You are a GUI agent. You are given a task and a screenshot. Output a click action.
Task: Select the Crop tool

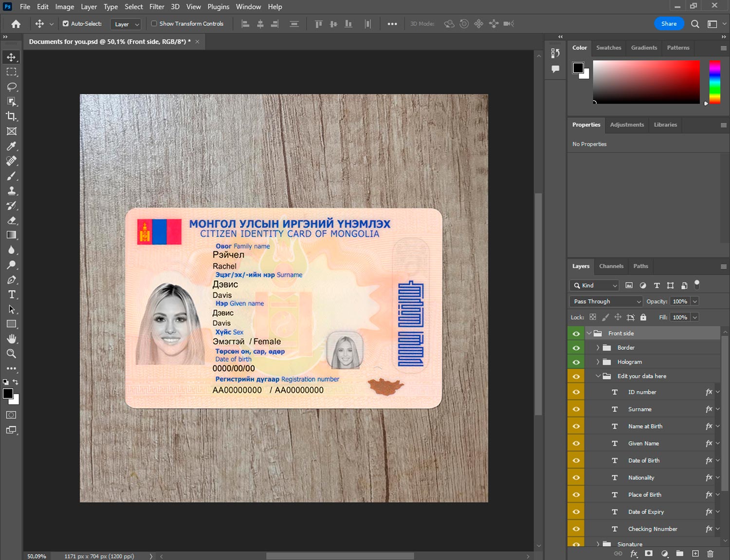pos(12,116)
